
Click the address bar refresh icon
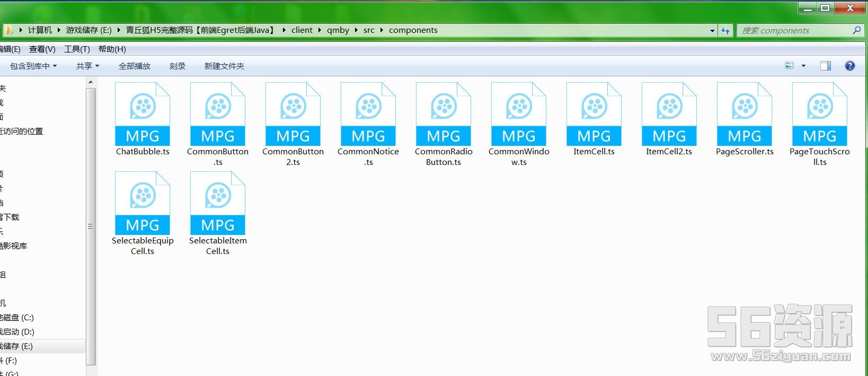(x=725, y=31)
